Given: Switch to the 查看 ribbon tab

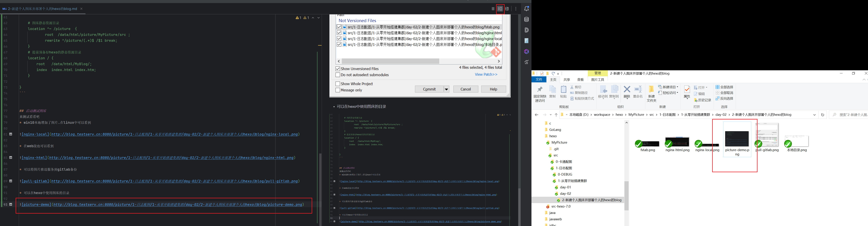Looking at the screenshot, I should click(580, 80).
